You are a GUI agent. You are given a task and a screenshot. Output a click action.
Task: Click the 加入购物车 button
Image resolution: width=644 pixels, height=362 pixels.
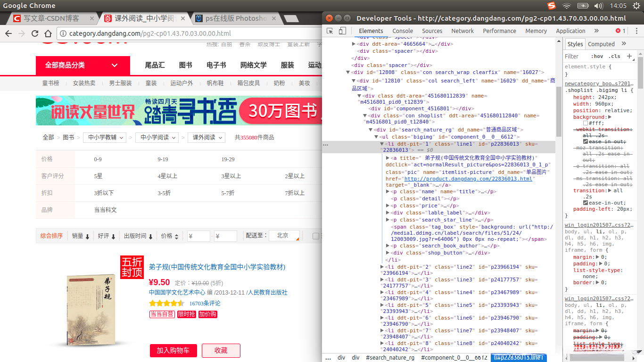(x=173, y=351)
